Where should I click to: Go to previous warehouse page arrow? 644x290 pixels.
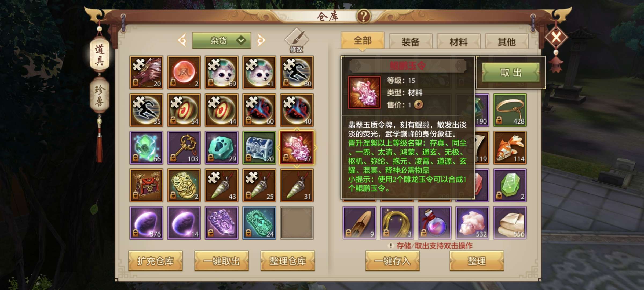(182, 41)
